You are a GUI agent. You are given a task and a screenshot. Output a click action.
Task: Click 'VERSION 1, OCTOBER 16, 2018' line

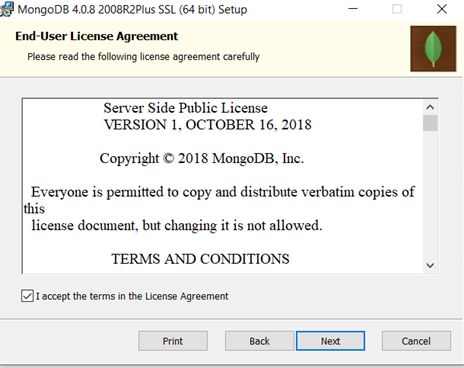click(x=208, y=125)
